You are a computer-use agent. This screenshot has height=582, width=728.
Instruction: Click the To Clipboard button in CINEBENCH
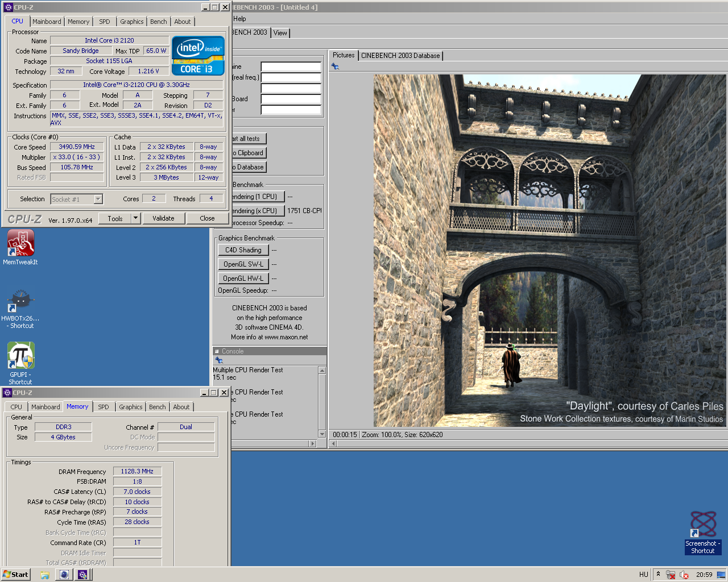click(249, 153)
